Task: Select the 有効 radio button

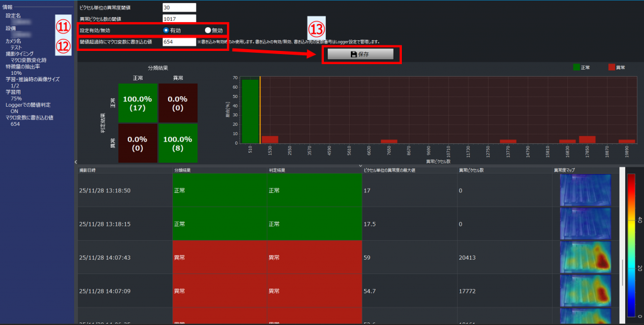Action: point(166,30)
